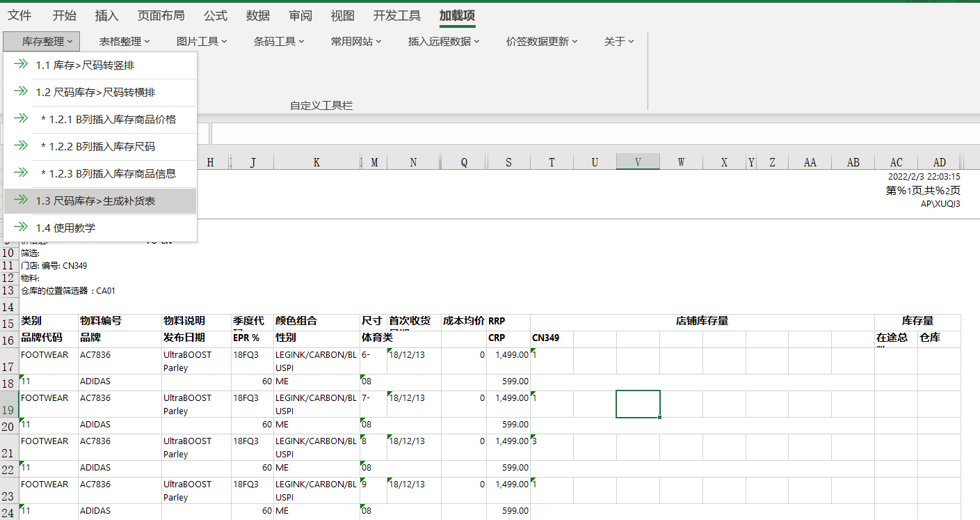
Task: Click the CN349 column header cell
Action: 552,338
